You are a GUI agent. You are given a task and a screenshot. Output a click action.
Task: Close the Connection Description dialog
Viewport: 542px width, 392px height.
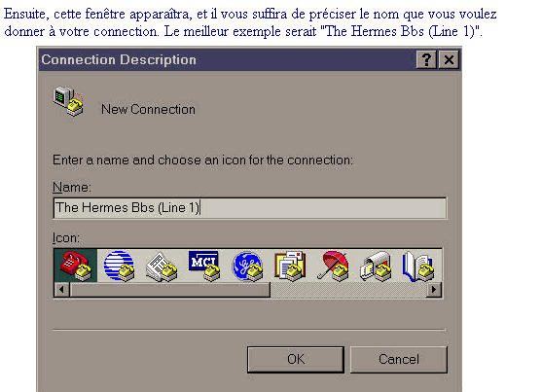tap(449, 59)
